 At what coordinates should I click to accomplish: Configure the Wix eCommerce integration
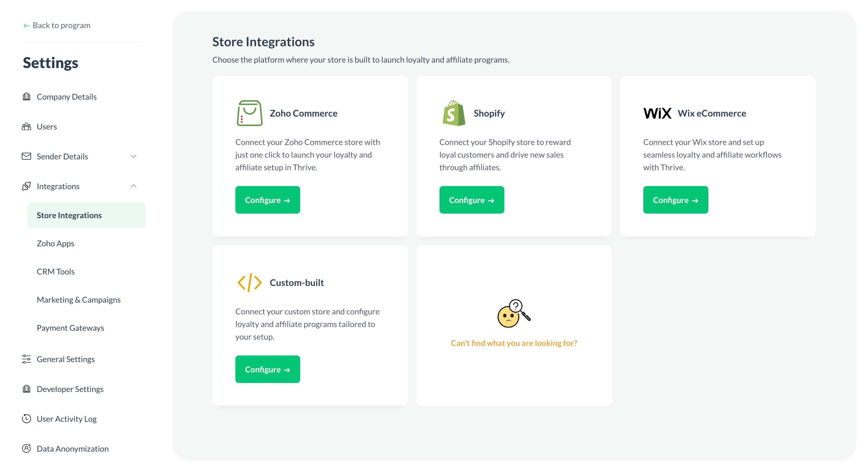(675, 200)
